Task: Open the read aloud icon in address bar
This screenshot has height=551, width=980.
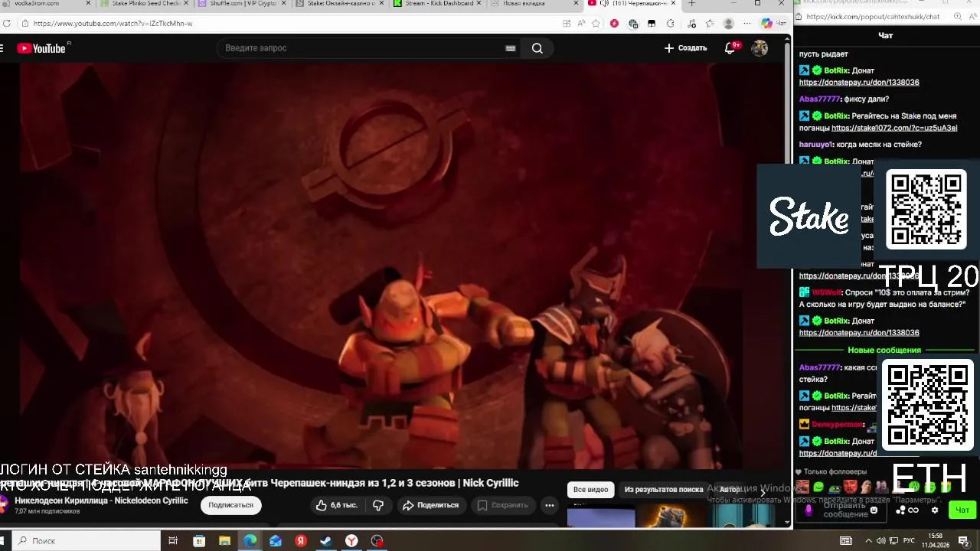Action: coord(581,24)
